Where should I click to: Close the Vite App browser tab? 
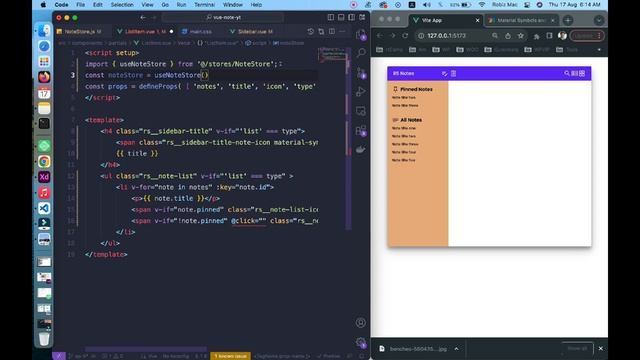click(478, 20)
